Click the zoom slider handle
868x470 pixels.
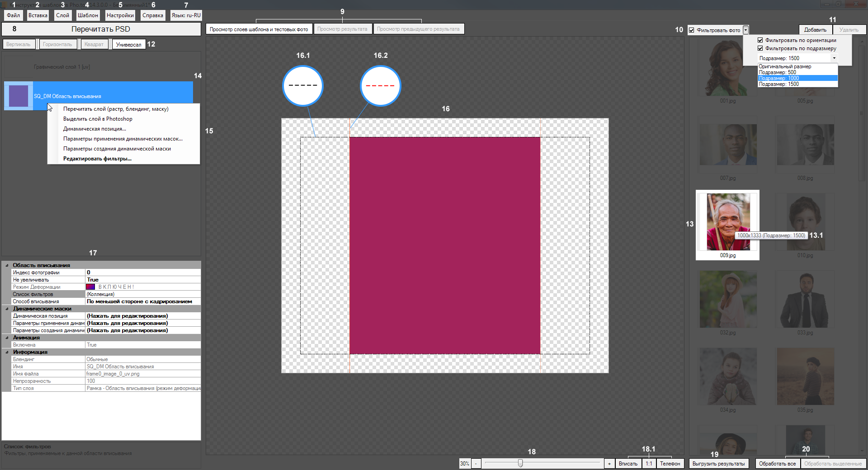tap(520, 463)
